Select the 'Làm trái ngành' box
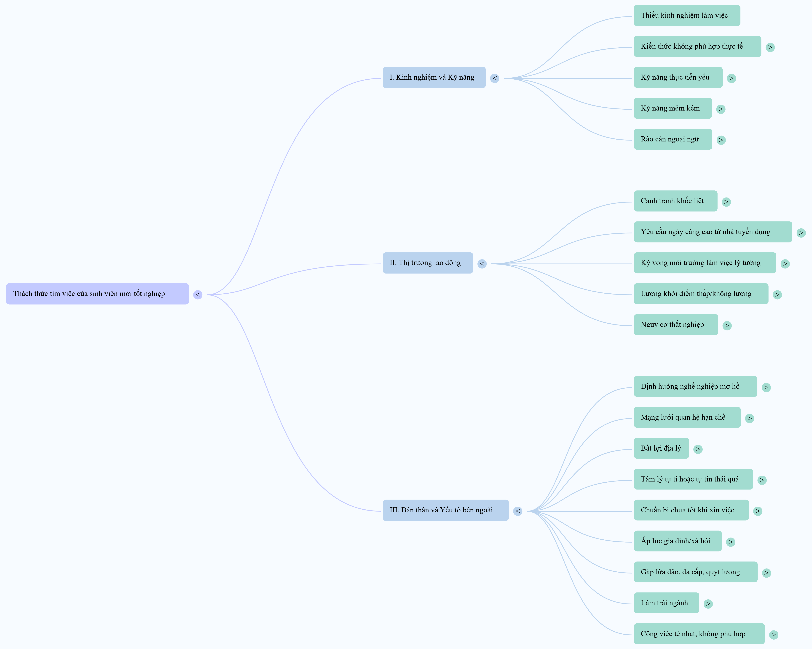Screen dimensions: 812x649 pos(667,603)
